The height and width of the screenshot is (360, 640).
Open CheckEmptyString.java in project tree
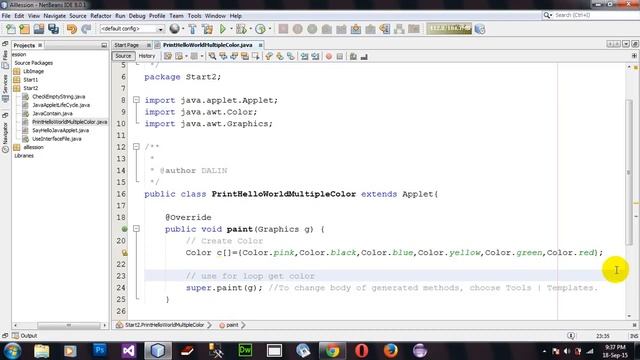[59, 97]
